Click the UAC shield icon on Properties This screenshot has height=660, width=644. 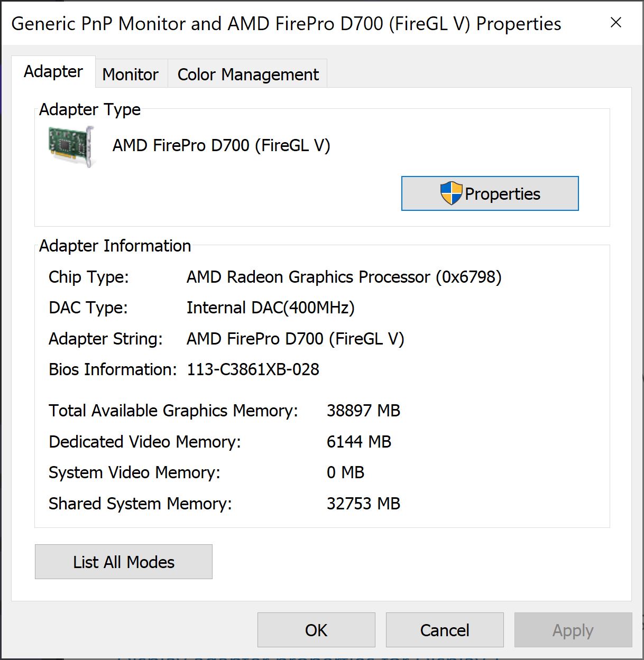click(x=451, y=193)
